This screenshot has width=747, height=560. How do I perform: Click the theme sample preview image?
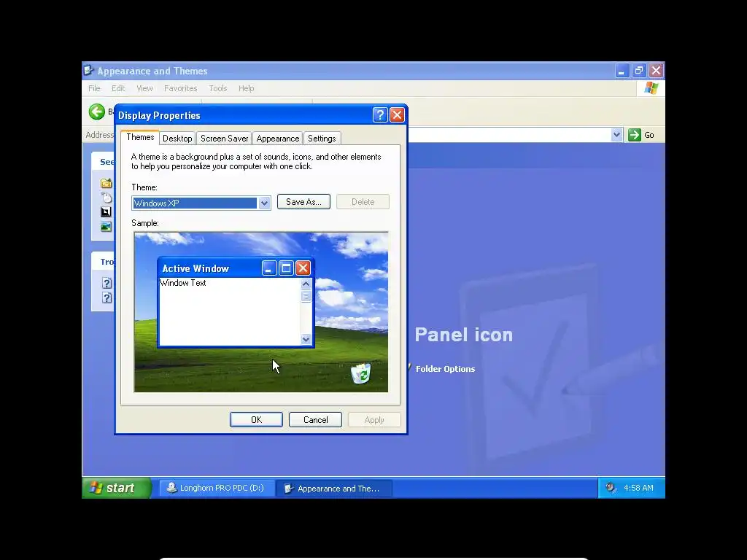pyautogui.click(x=261, y=312)
